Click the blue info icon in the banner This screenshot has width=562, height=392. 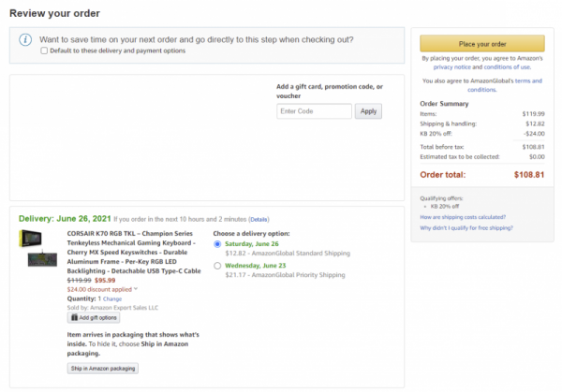pos(25,39)
